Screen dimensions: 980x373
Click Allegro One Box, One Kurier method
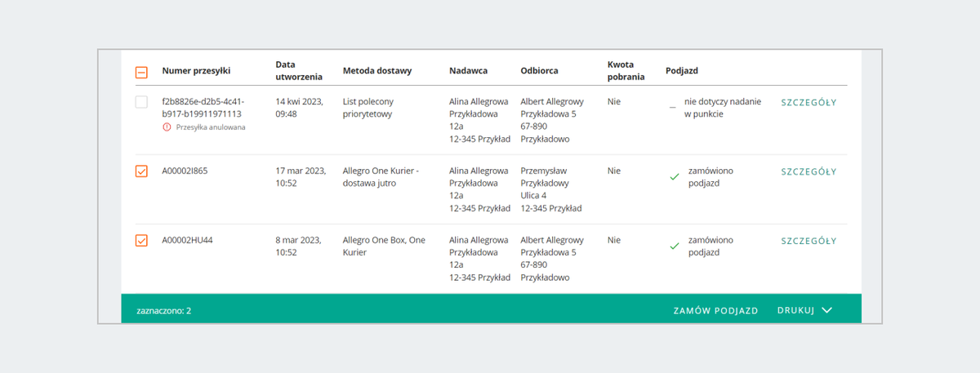pyautogui.click(x=385, y=246)
